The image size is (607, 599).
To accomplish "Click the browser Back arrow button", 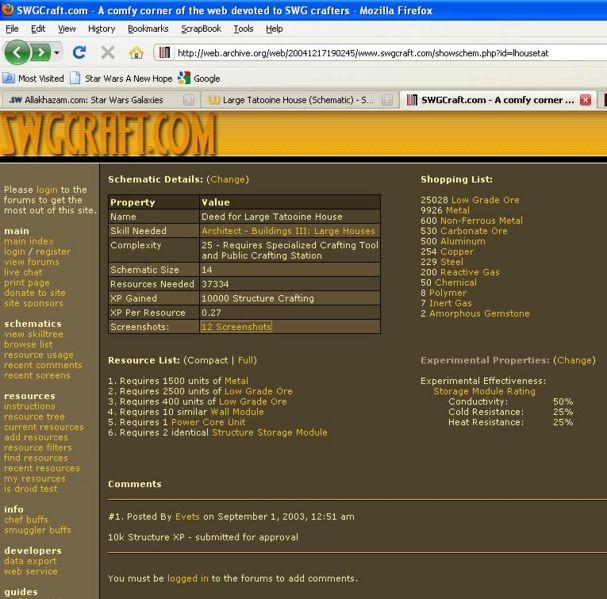I will tap(17, 52).
